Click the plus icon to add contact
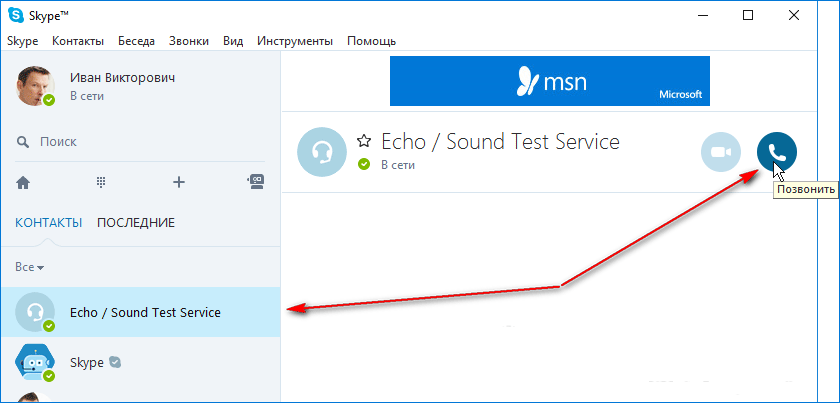 [x=179, y=182]
